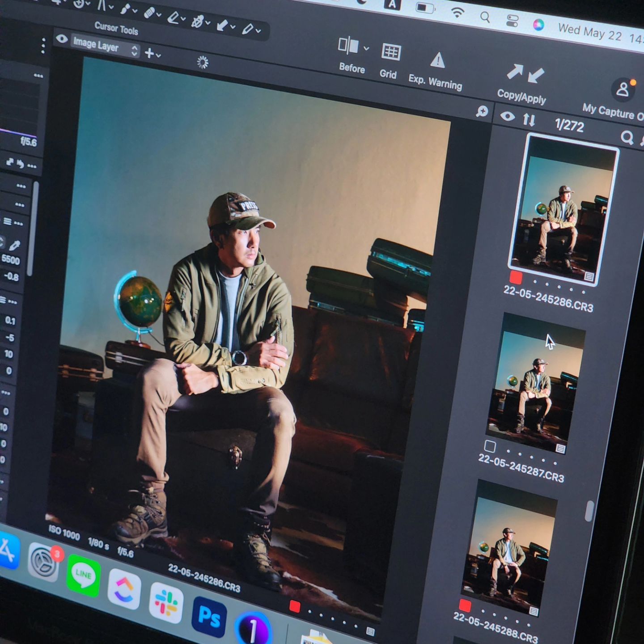Click the Before comparison icon

click(348, 46)
